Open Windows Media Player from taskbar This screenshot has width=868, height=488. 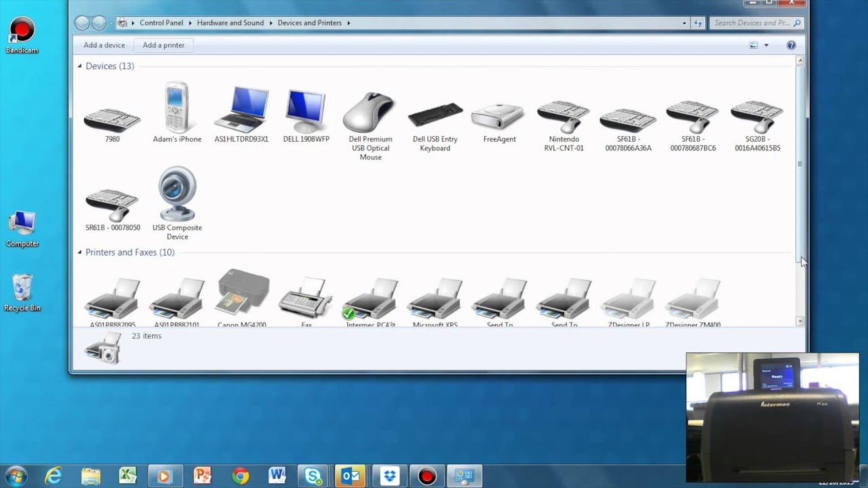(165, 476)
